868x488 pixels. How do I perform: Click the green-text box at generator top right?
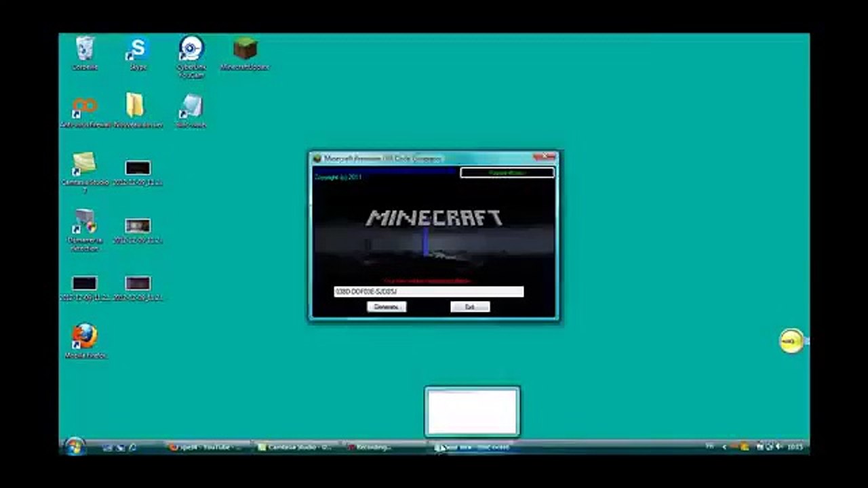click(x=507, y=173)
